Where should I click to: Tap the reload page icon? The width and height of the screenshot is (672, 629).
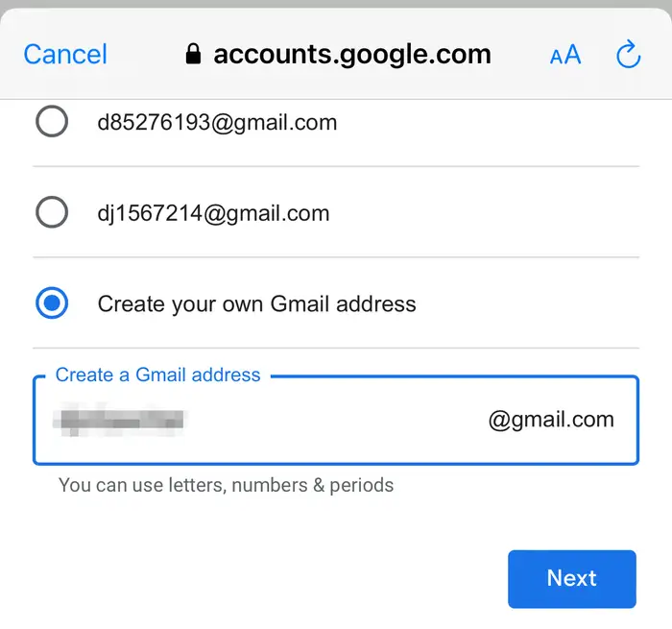pyautogui.click(x=628, y=54)
